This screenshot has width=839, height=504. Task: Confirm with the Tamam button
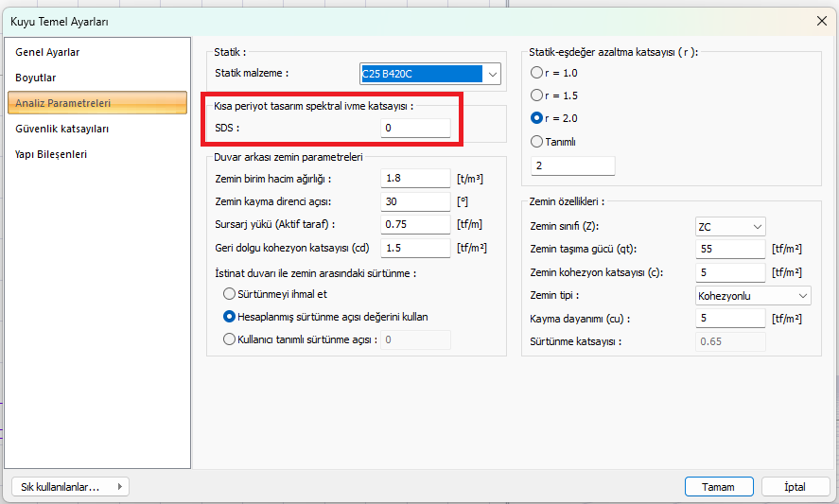(x=719, y=487)
